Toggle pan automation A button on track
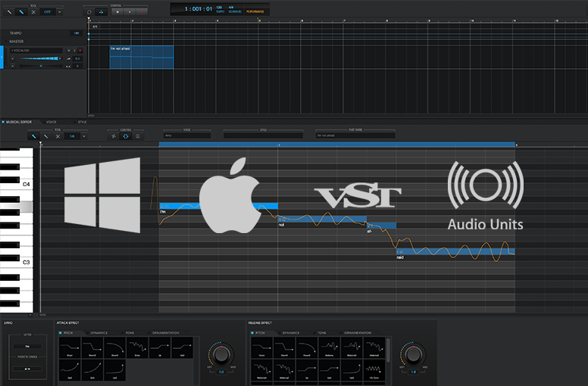 pos(13,67)
